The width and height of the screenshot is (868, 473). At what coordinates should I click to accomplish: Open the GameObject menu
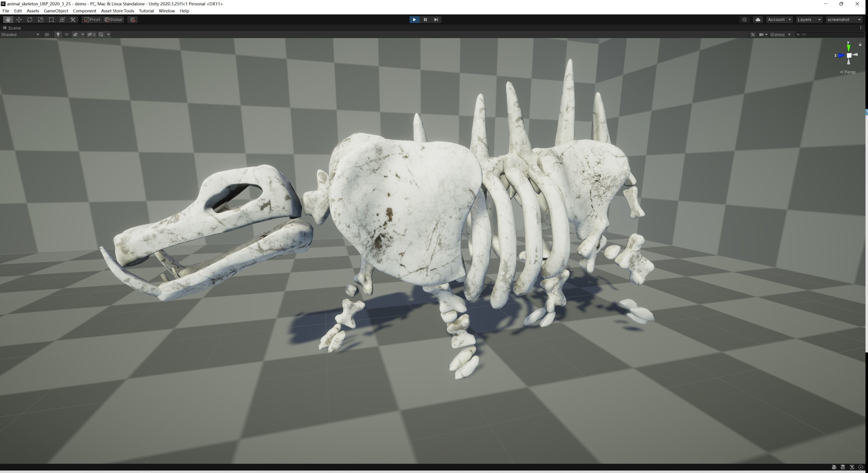(x=56, y=11)
